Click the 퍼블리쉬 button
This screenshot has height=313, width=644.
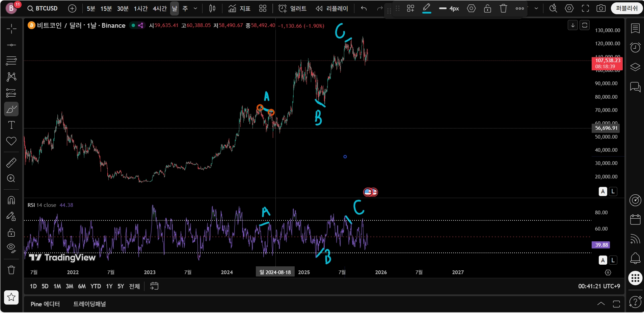626,8
